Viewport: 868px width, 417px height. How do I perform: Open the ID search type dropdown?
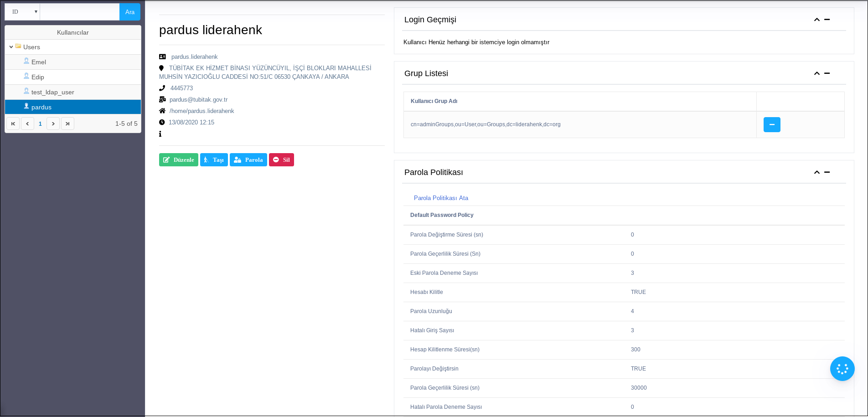pyautogui.click(x=22, y=12)
